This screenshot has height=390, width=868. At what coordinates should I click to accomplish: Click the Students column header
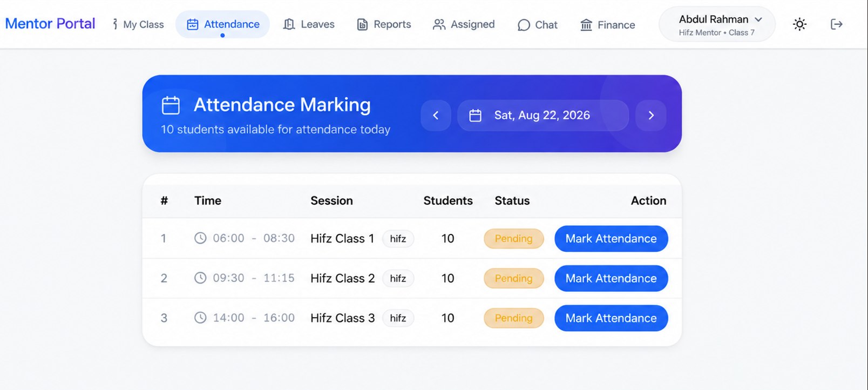coord(448,200)
